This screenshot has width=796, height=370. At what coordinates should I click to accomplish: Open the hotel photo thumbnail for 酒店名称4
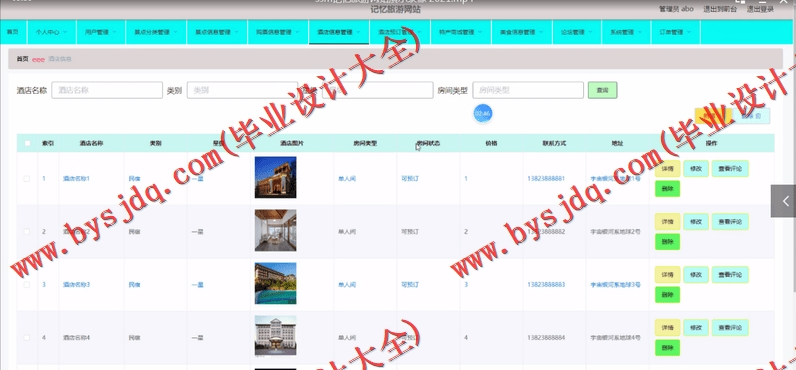[276, 336]
